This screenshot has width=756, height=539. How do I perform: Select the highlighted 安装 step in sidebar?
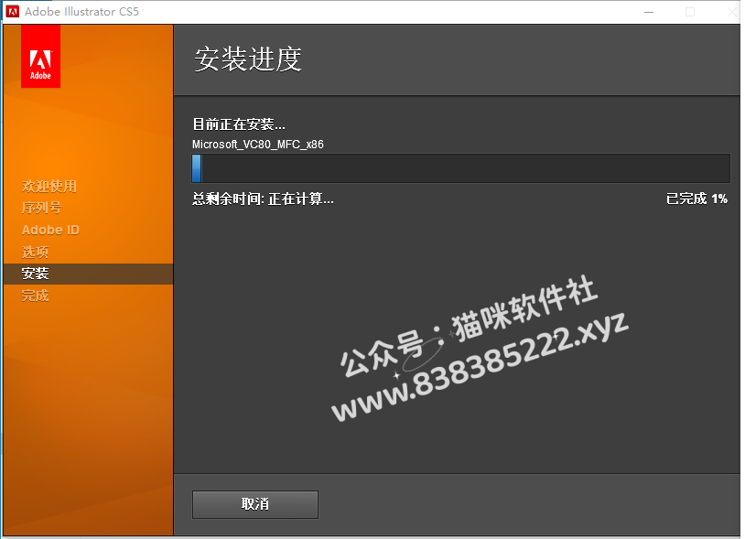pyautogui.click(x=88, y=274)
